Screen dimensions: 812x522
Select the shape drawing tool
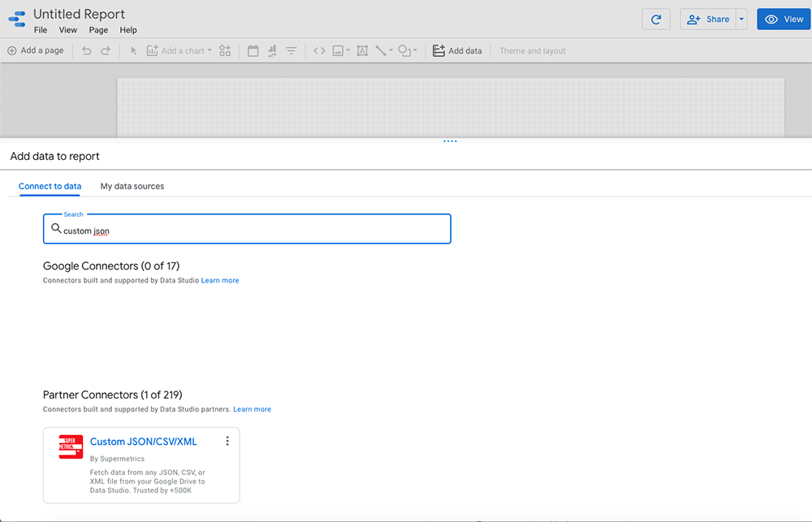pyautogui.click(x=404, y=51)
